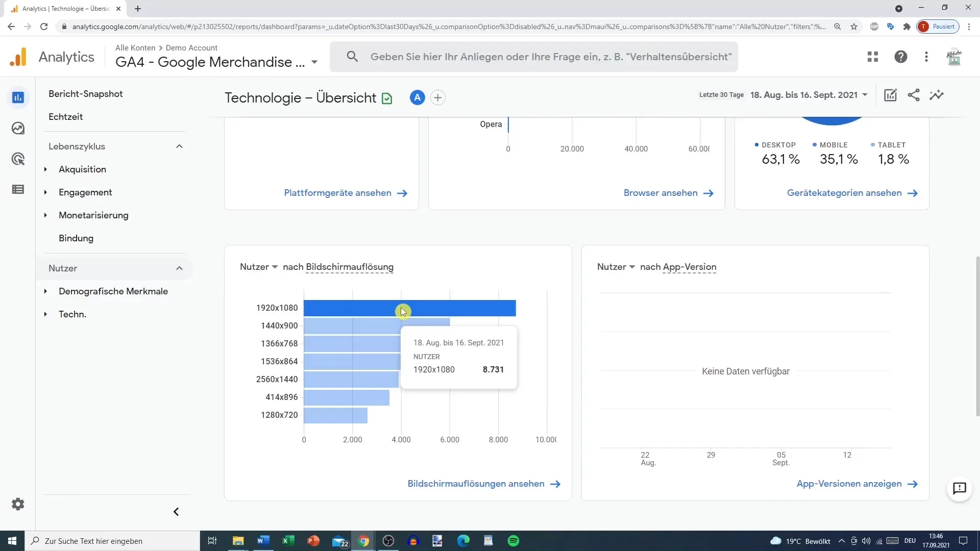Click the Analytics search field
This screenshot has width=980, height=551.
tap(534, 57)
